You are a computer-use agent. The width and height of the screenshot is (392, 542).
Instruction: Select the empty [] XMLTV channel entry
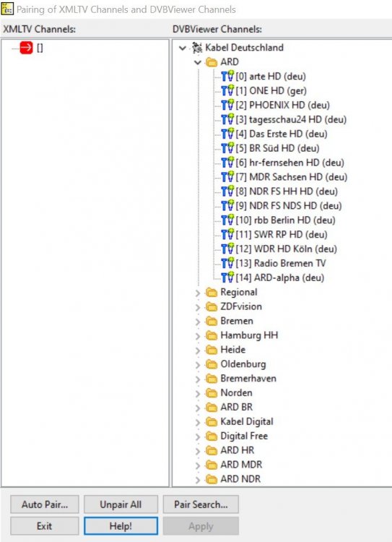pos(40,48)
